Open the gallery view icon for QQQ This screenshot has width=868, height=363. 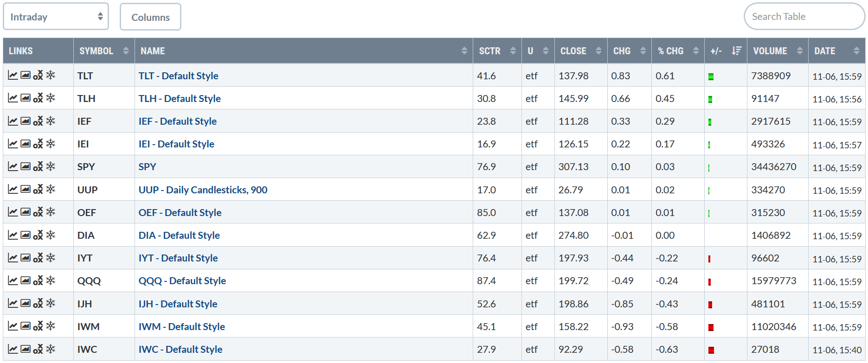point(26,280)
